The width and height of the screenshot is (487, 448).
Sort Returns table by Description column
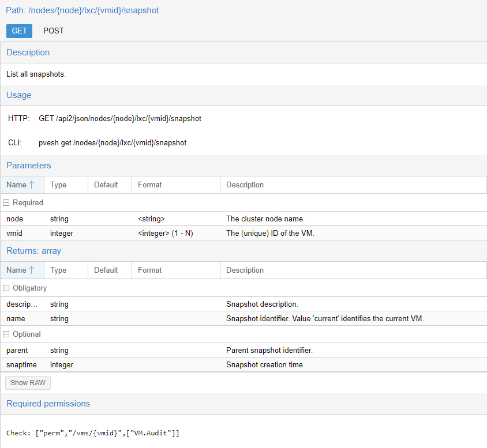click(x=352, y=270)
